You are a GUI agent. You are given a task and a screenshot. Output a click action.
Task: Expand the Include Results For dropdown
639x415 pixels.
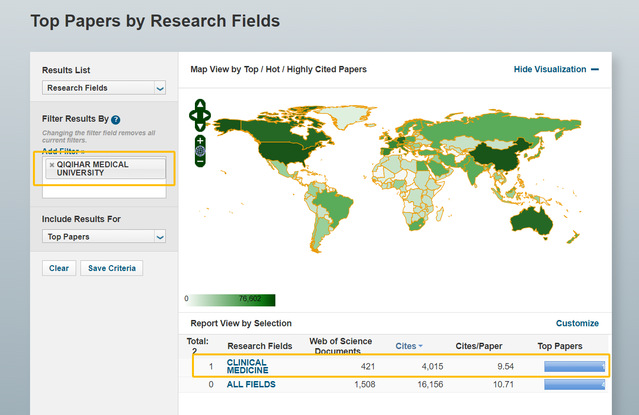point(104,236)
